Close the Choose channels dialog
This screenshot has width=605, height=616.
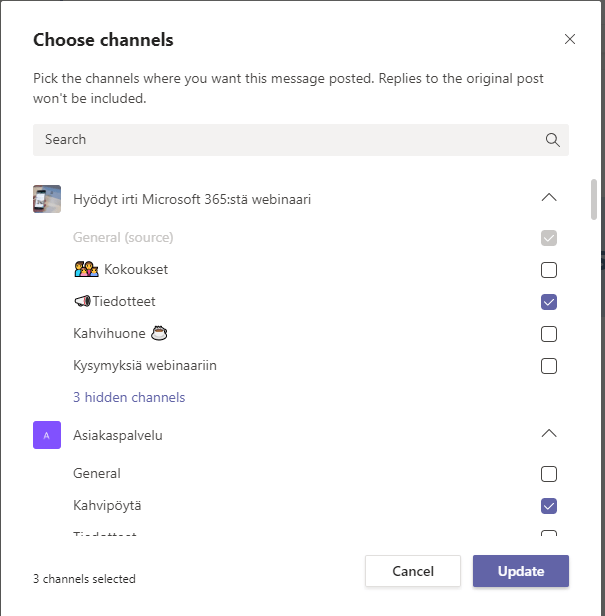(570, 40)
